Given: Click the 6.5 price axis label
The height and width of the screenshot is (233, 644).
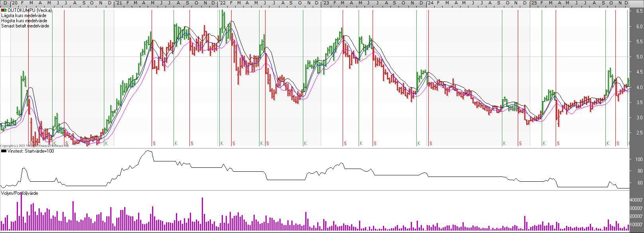Looking at the screenshot, I should (639, 11).
